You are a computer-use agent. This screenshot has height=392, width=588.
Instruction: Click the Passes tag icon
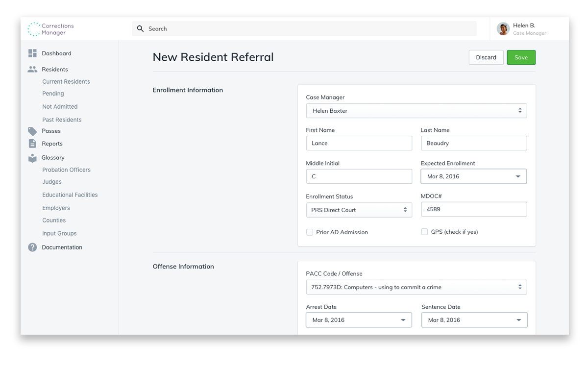pos(32,131)
